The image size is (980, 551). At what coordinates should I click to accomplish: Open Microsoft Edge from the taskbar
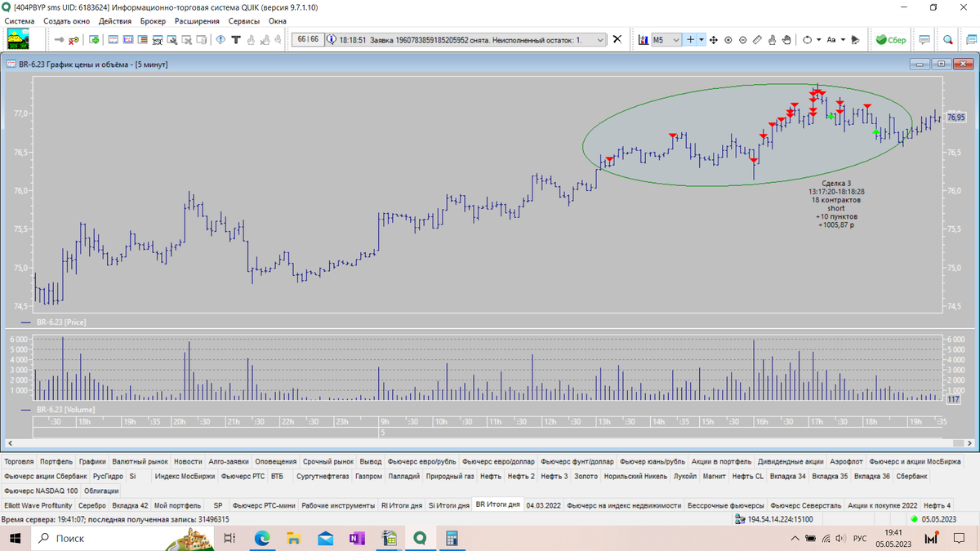pyautogui.click(x=262, y=538)
